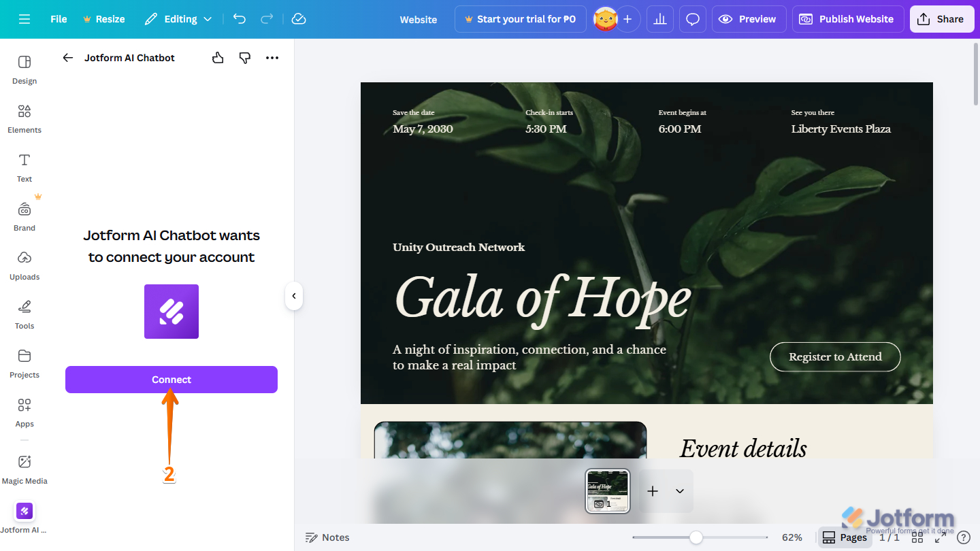Adjust the zoom slider
980x551 pixels.
tap(697, 537)
